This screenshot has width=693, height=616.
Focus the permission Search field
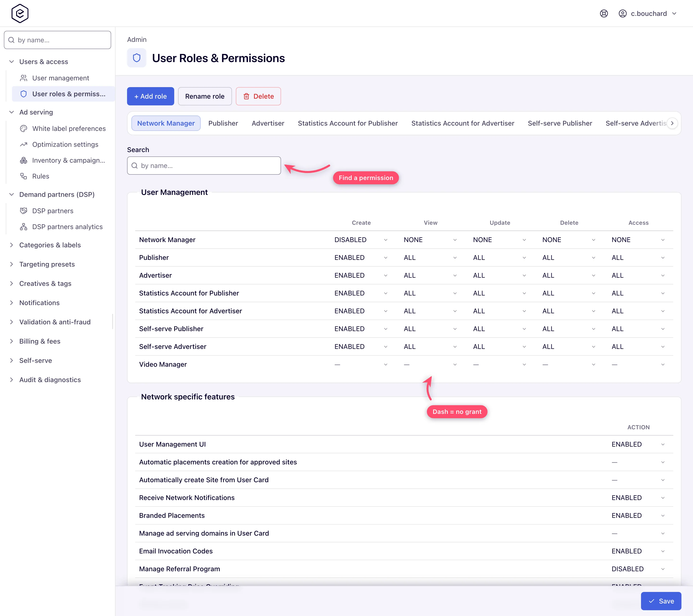tap(204, 166)
